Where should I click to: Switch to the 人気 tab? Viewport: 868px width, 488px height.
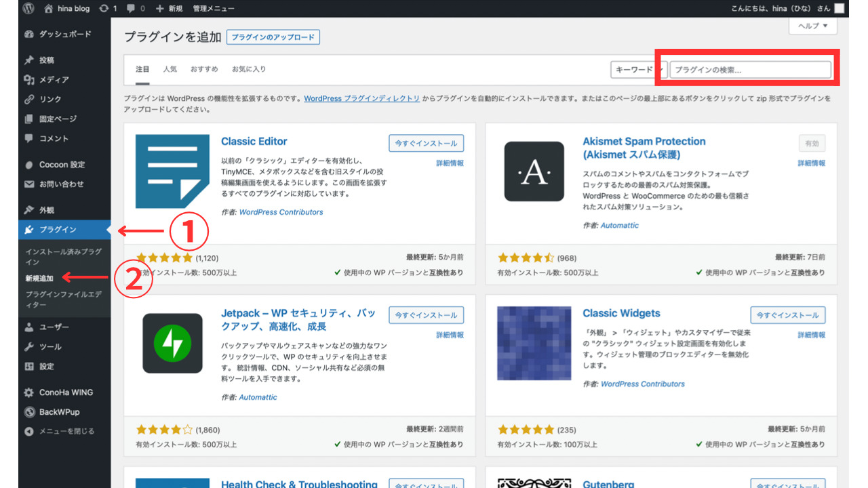pos(170,69)
